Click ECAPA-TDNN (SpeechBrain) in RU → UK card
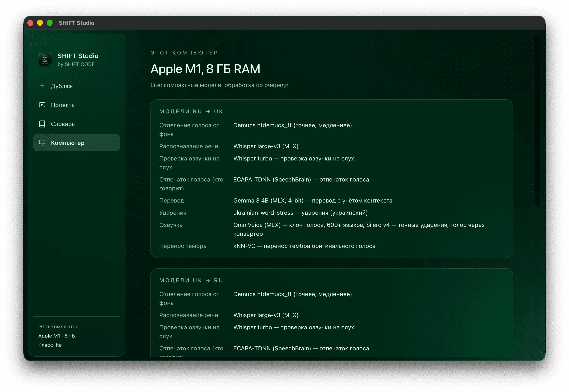This screenshot has height=392, width=569. (301, 180)
